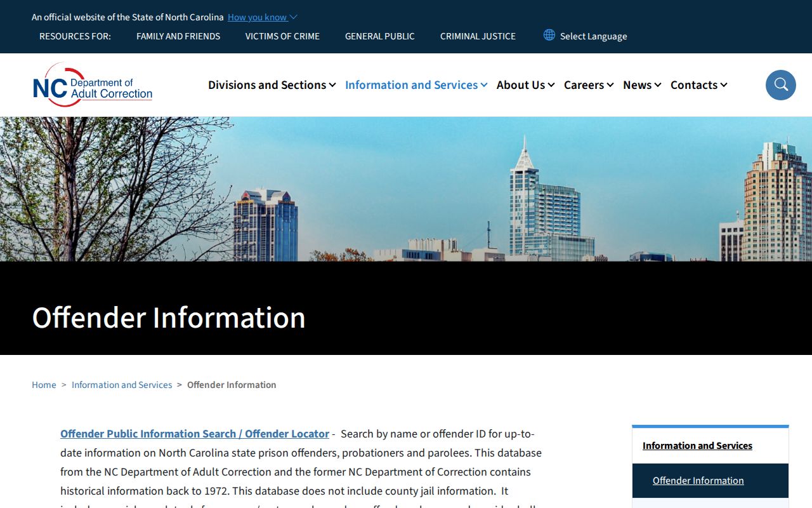The image size is (812, 508).
Task: Open Victims of Crime resources
Action: pos(282,36)
